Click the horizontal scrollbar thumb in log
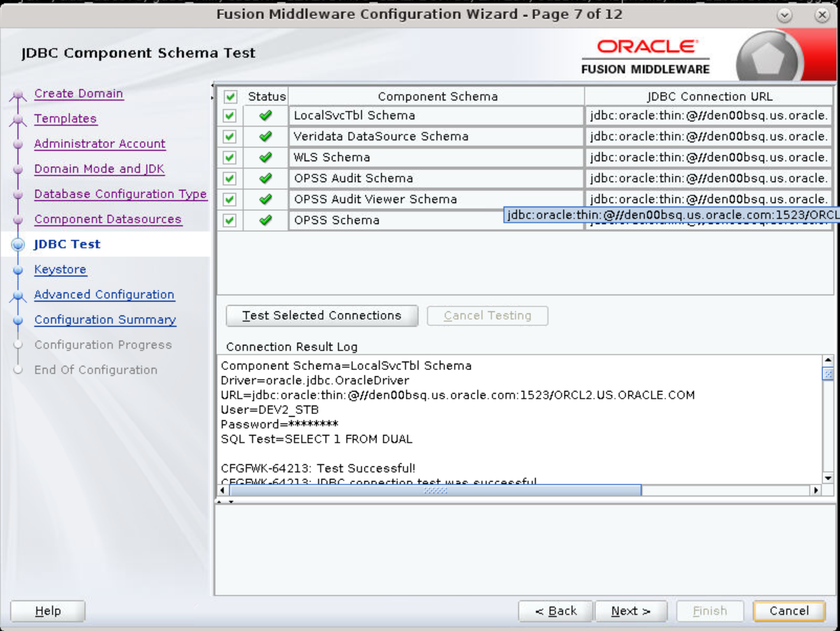Image resolution: width=840 pixels, height=631 pixels. (x=435, y=491)
